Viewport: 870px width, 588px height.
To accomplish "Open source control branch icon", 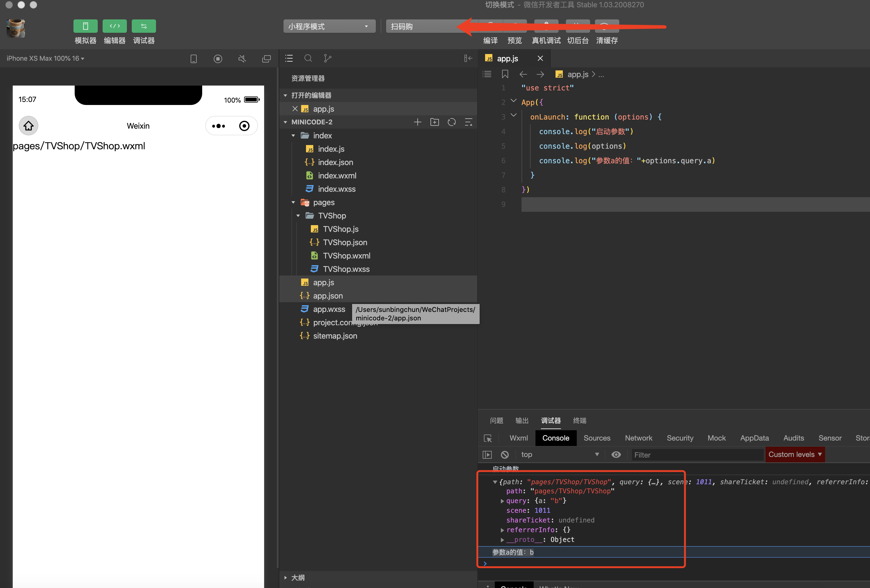I will pos(328,58).
